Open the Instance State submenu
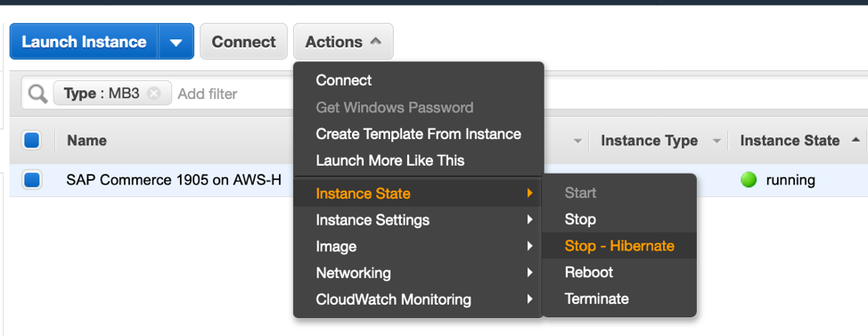 coord(419,193)
